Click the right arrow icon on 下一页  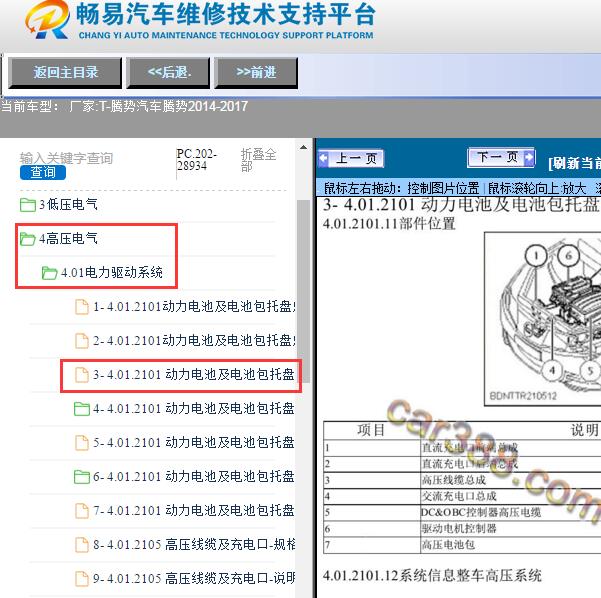click(529, 157)
